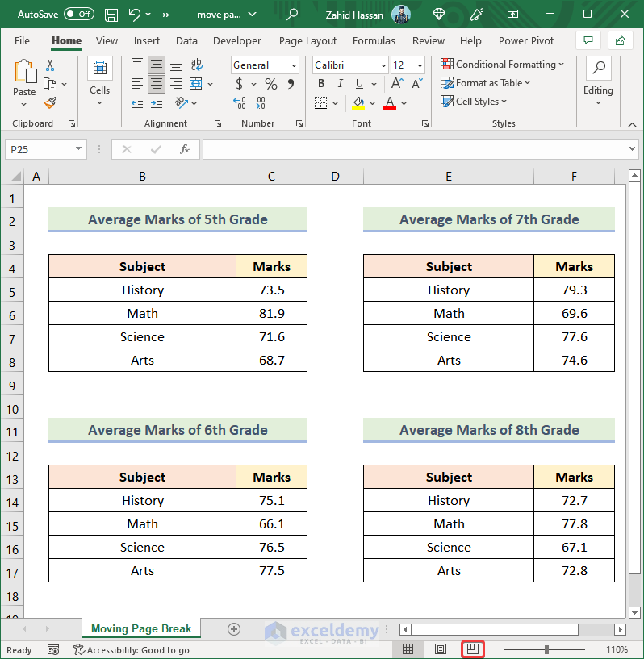644x659 pixels.
Task: Click Decrease Font Size icon
Action: pos(417,84)
